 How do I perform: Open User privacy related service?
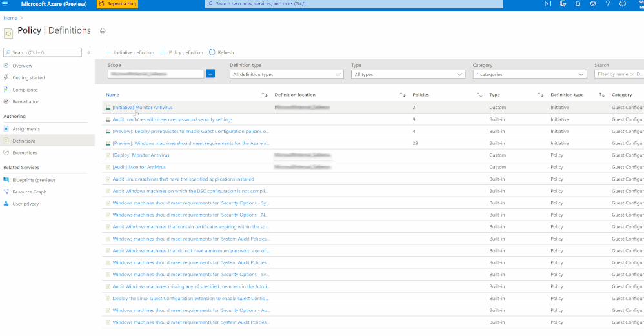pyautogui.click(x=25, y=204)
